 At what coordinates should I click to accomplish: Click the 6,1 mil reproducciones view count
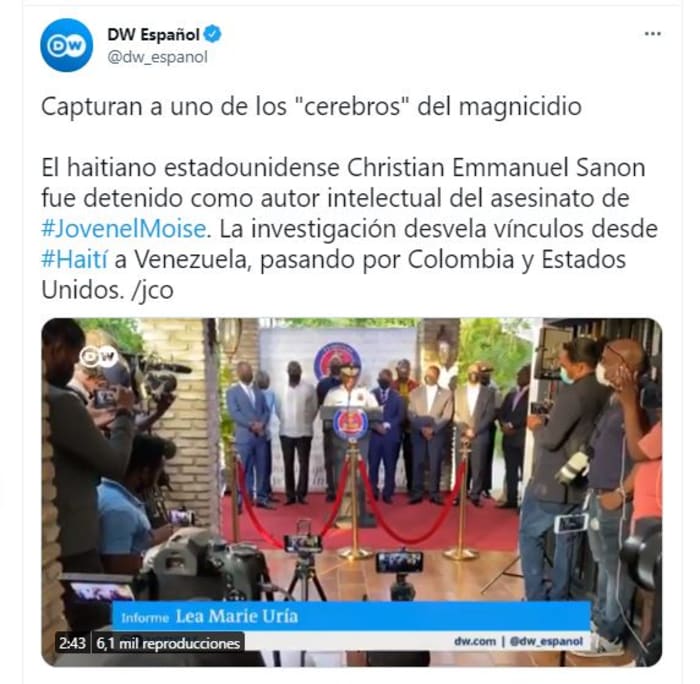(168, 643)
